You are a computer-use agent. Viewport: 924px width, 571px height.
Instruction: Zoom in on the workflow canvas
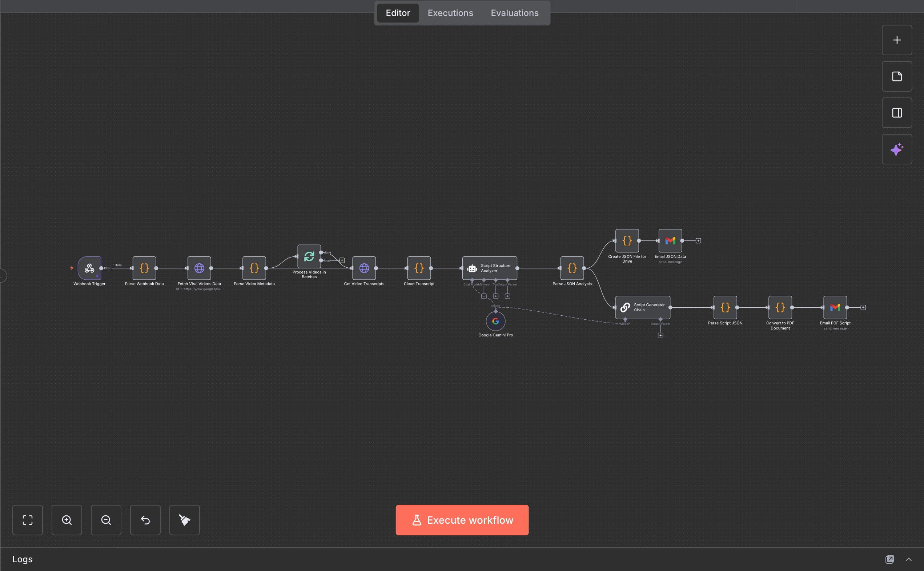point(67,520)
